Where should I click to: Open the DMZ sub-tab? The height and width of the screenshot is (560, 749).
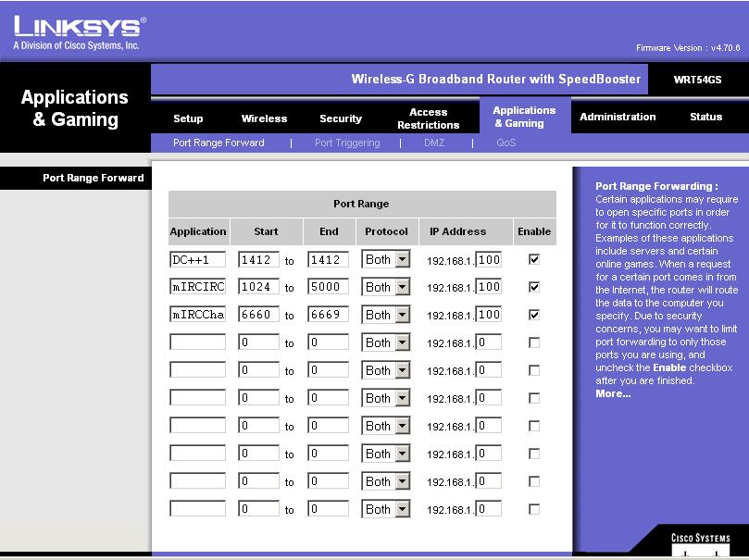434,143
